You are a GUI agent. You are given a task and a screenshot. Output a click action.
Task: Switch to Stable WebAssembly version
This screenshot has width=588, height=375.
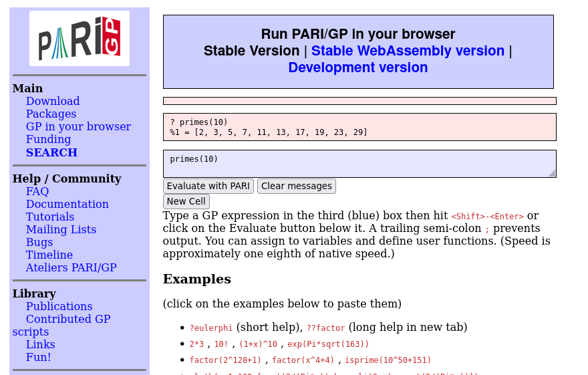(x=408, y=51)
